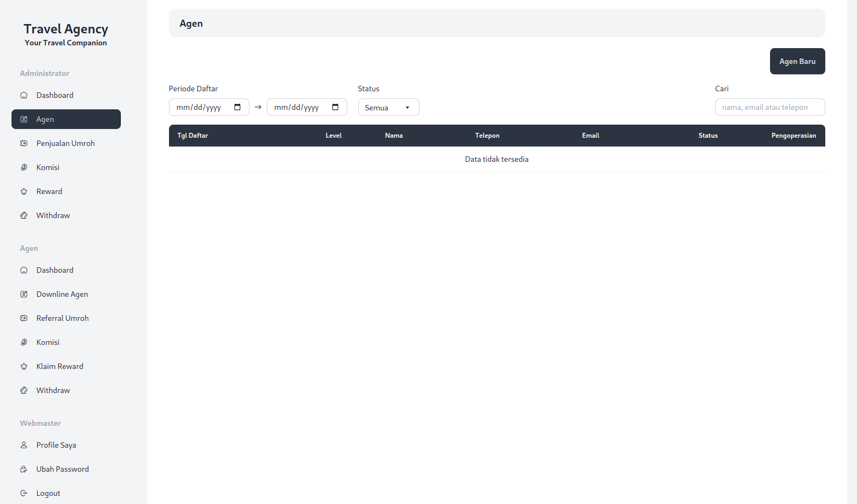The height and width of the screenshot is (504, 857).
Task: Expand the Status dropdown showing Semua
Action: (388, 108)
